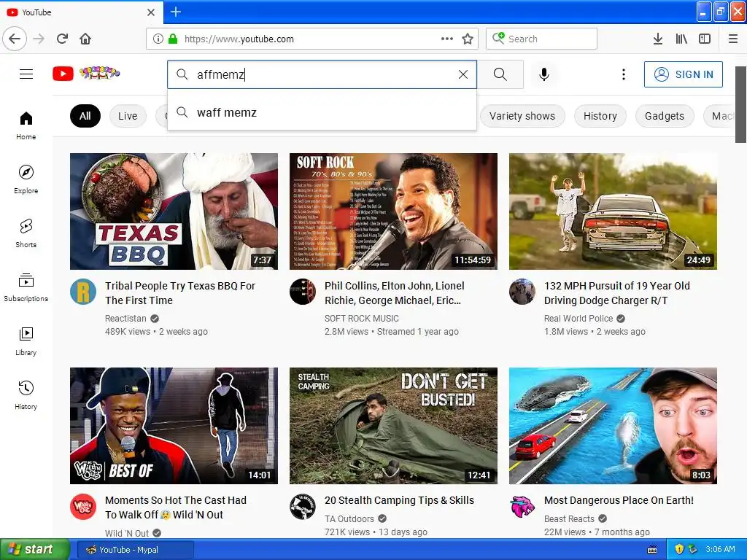View the green padlock connection info
This screenshot has width=747, height=560.
(x=173, y=39)
